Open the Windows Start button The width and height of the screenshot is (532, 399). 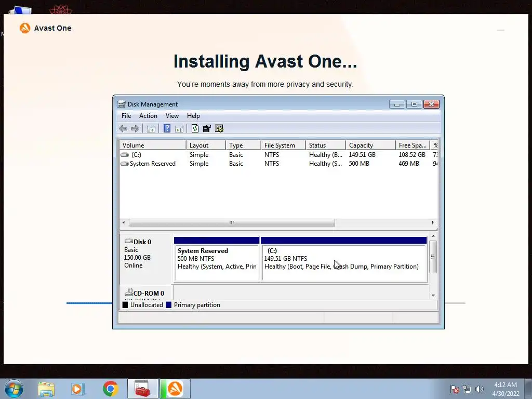tap(14, 389)
